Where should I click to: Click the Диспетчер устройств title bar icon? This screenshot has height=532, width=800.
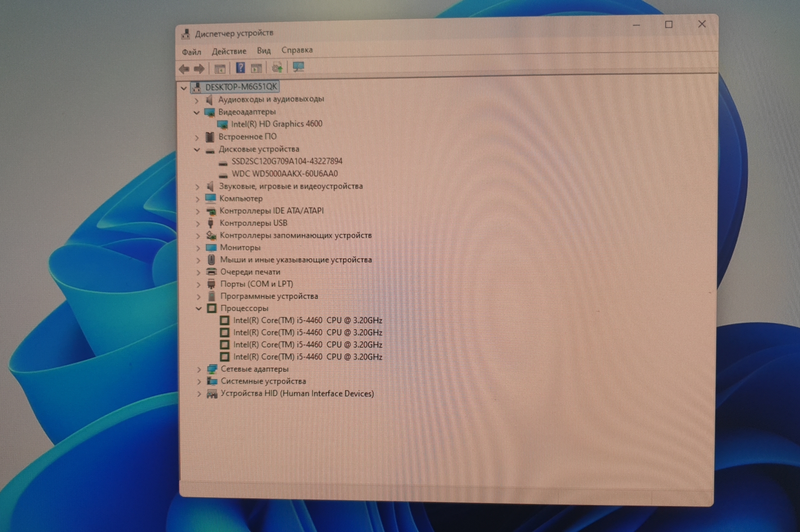[x=186, y=34]
